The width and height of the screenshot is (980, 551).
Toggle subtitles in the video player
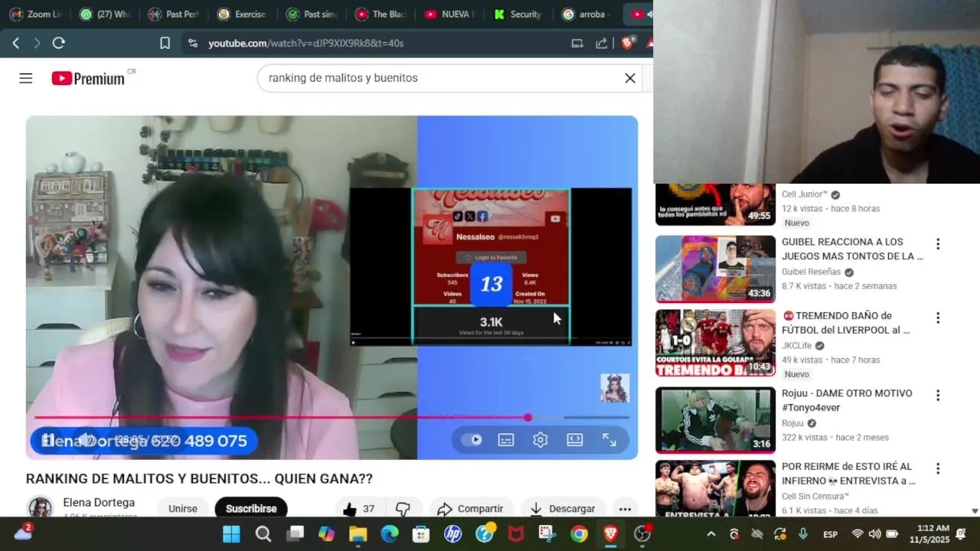click(506, 440)
